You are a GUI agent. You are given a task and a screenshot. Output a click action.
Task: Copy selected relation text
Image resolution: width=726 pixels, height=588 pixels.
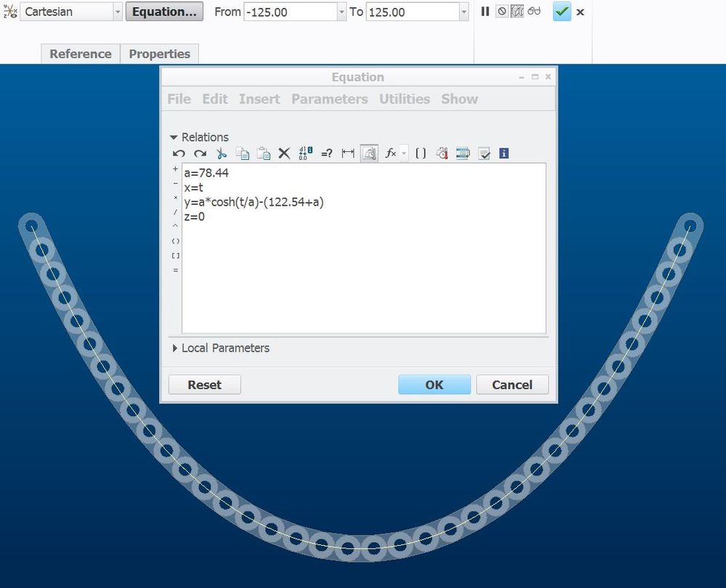(x=242, y=153)
